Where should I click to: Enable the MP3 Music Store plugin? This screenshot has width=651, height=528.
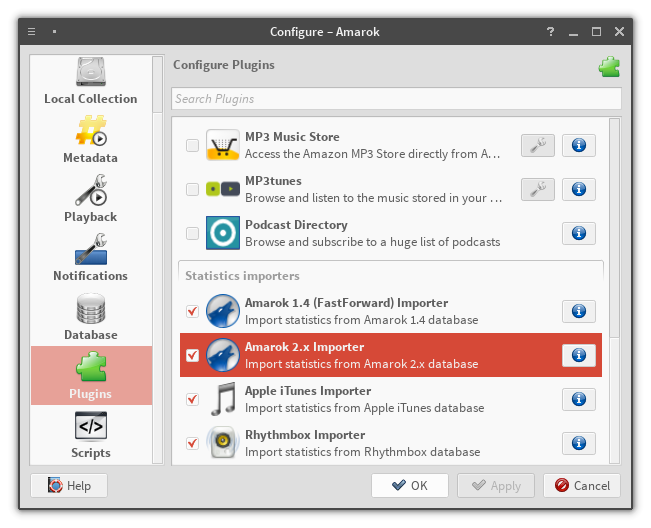[x=192, y=145]
